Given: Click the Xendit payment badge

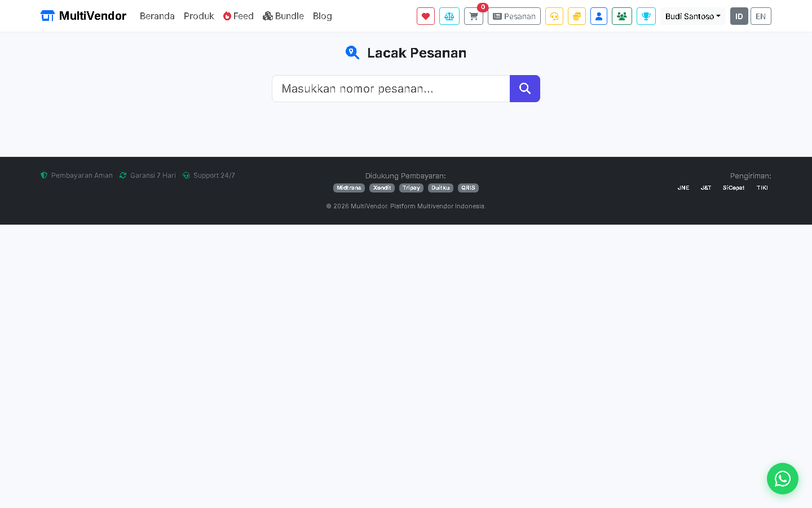Looking at the screenshot, I should (x=382, y=188).
